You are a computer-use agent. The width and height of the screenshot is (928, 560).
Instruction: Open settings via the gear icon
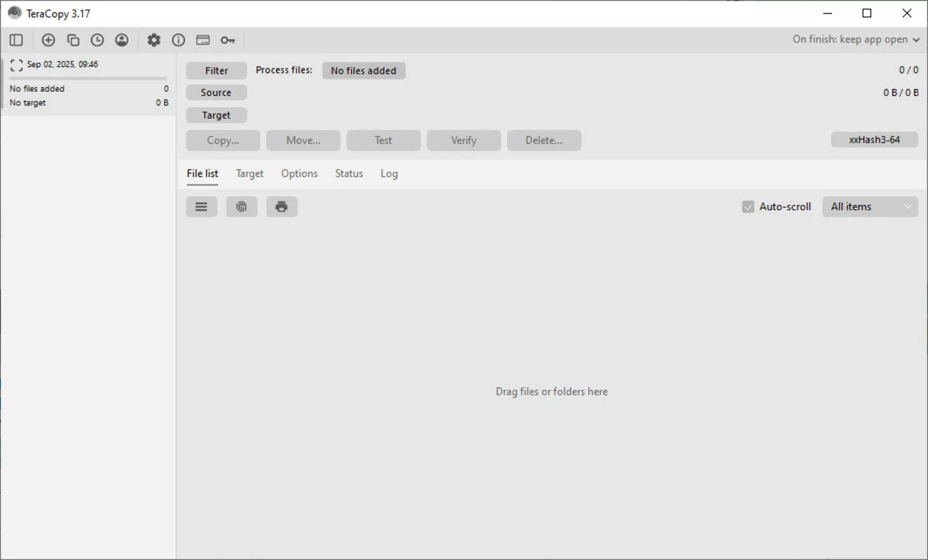154,40
